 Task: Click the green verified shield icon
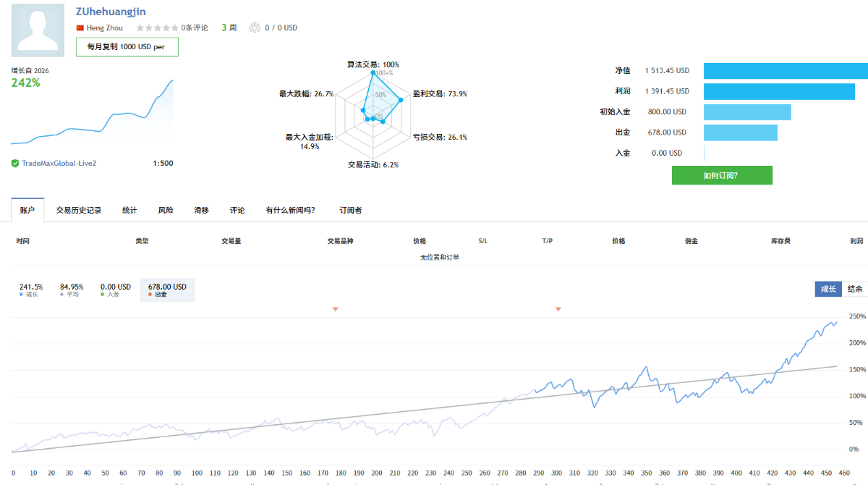pyautogui.click(x=15, y=164)
